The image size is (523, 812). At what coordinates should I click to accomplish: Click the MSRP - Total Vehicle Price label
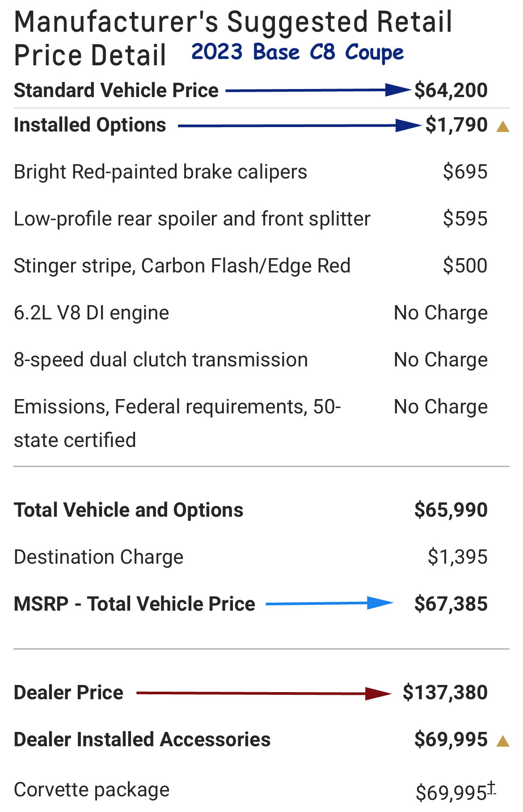tap(134, 604)
